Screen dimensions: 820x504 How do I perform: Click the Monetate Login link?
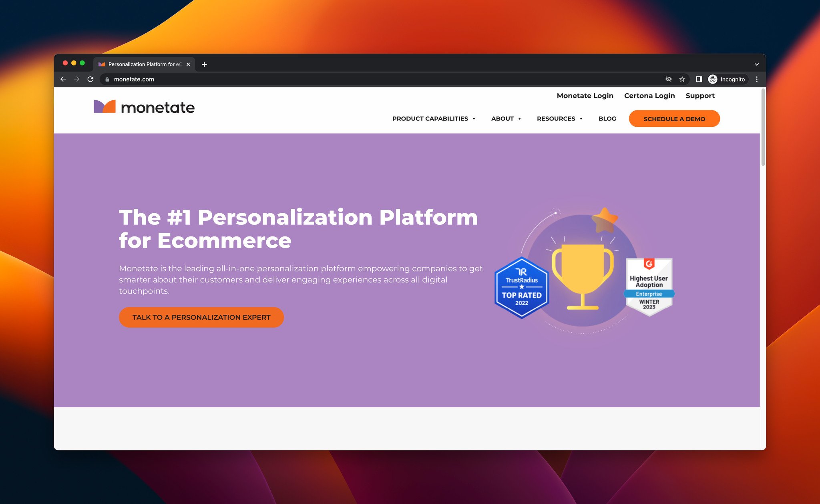point(585,96)
